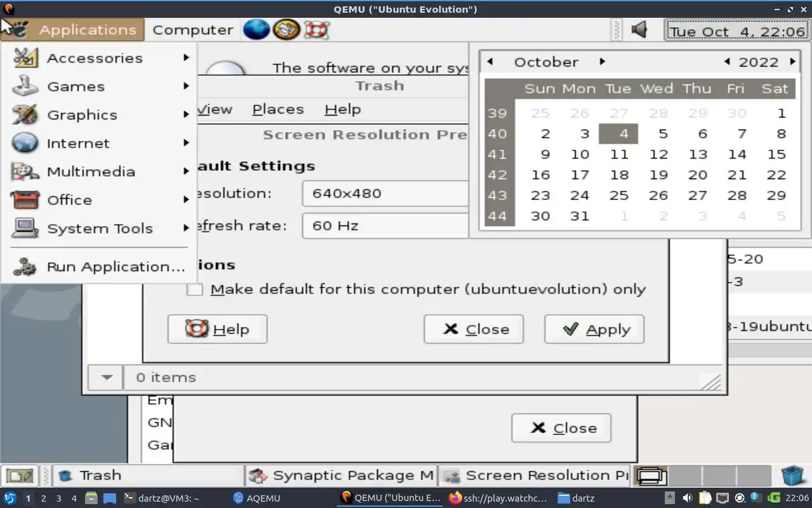Open the Refresh rate 60 Hz dropdown

[385, 225]
